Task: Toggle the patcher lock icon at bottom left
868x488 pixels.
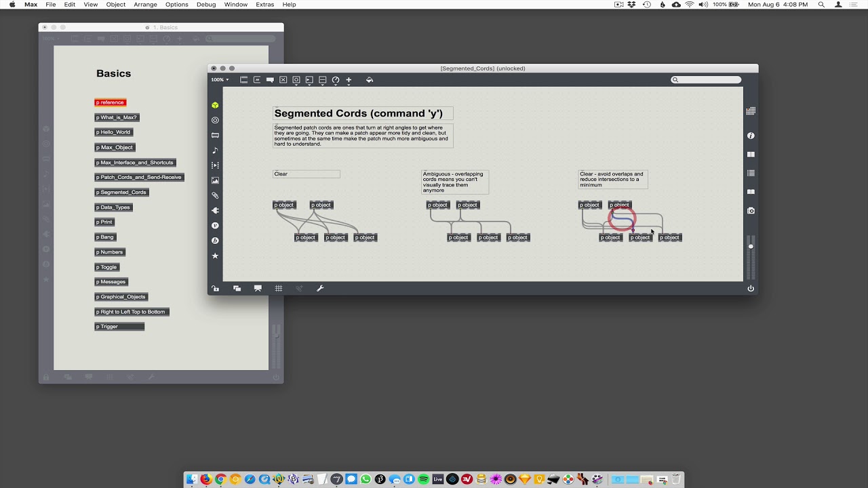Action: click(x=215, y=288)
